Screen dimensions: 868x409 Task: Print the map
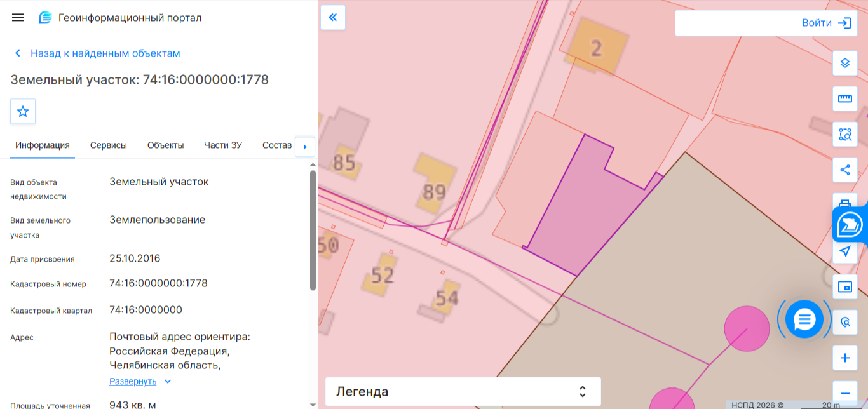[x=845, y=201]
